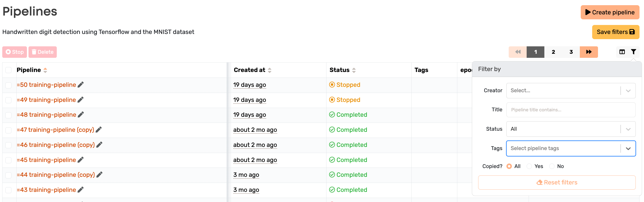Sort by Pipeline column arrows
Screen dimensions: 644x202
[x=45, y=70]
